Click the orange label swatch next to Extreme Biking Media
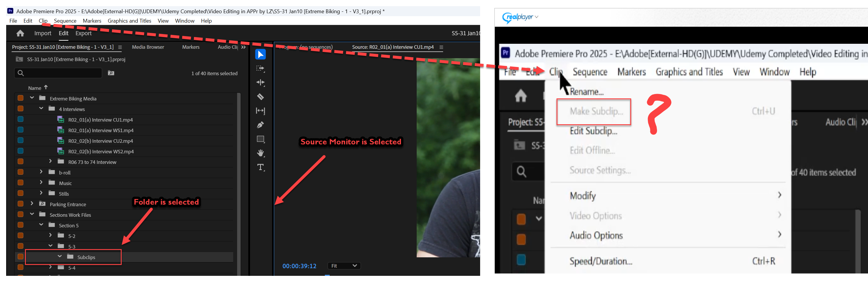 coord(20,98)
